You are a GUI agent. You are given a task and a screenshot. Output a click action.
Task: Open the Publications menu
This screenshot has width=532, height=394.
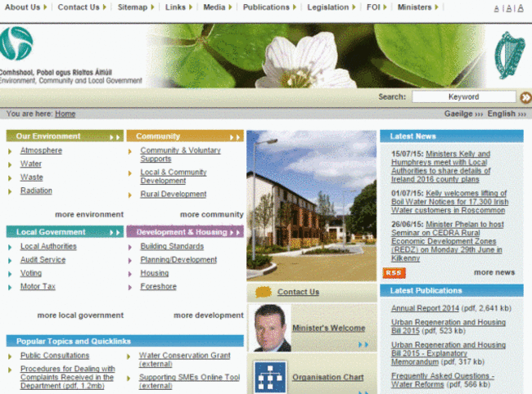(266, 7)
